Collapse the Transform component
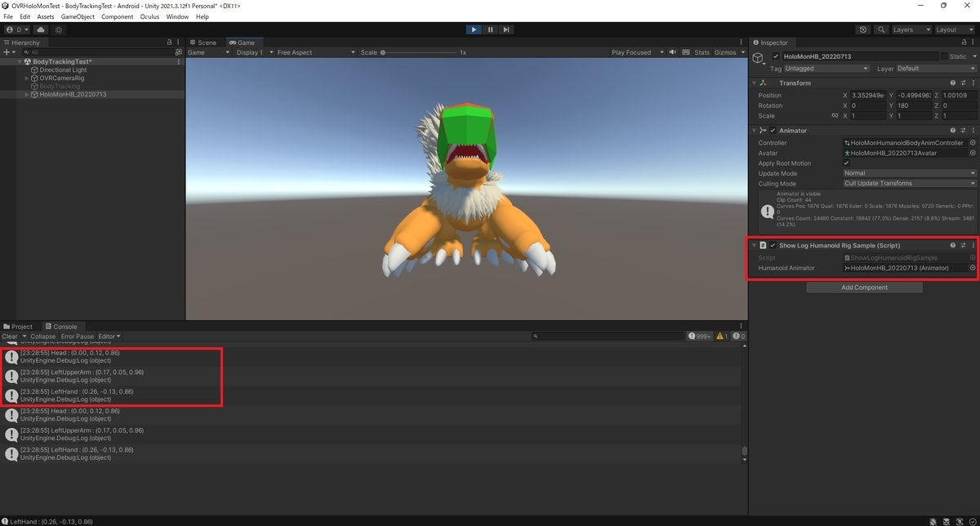 (755, 82)
